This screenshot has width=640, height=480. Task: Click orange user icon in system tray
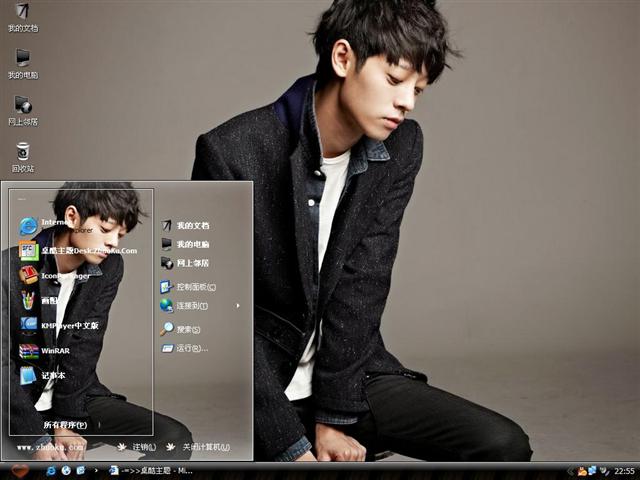click(582, 471)
